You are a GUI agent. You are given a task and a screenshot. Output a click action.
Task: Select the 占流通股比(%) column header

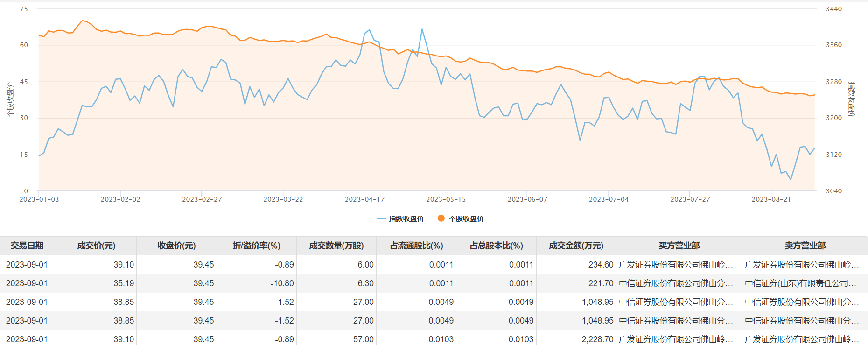(416, 246)
